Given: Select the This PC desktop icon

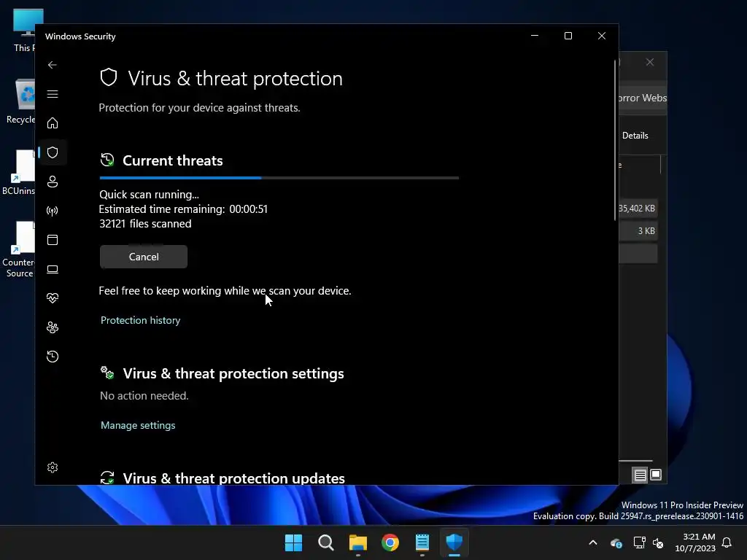Looking at the screenshot, I should (24, 31).
